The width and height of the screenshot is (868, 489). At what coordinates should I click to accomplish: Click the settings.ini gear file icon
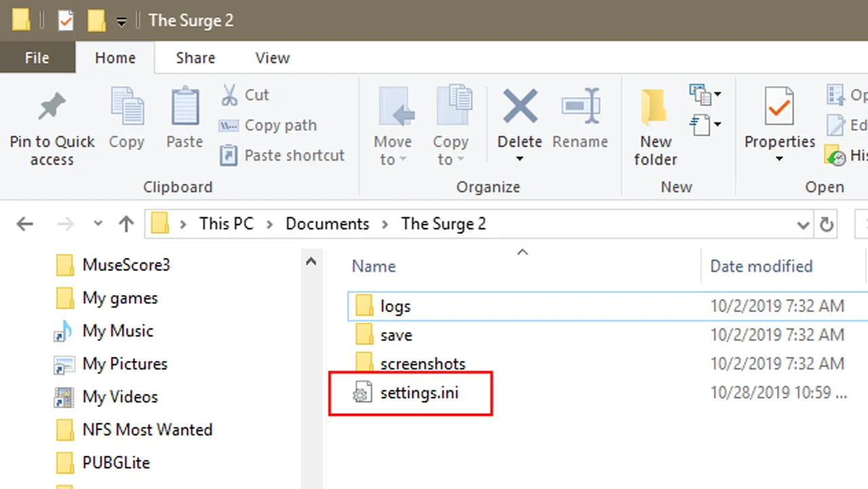point(363,393)
